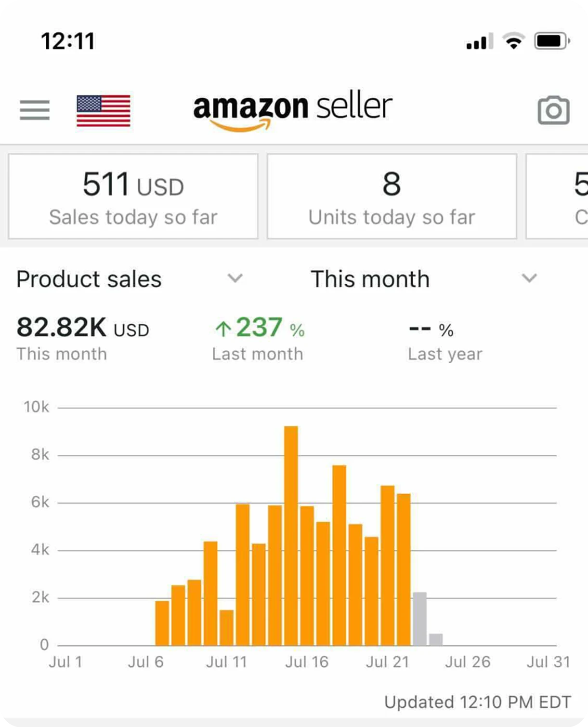Open the This month period dropdown
This screenshot has width=588, height=727.
click(423, 279)
